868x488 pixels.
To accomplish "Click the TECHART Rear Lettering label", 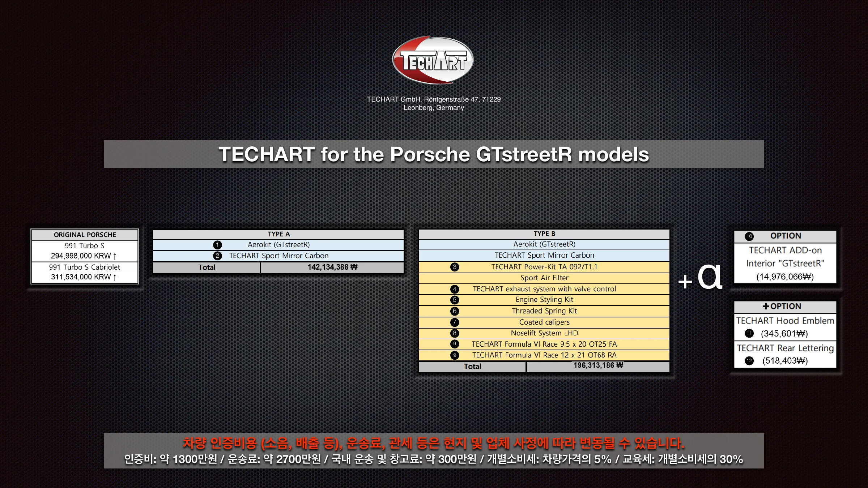I will tap(785, 348).
